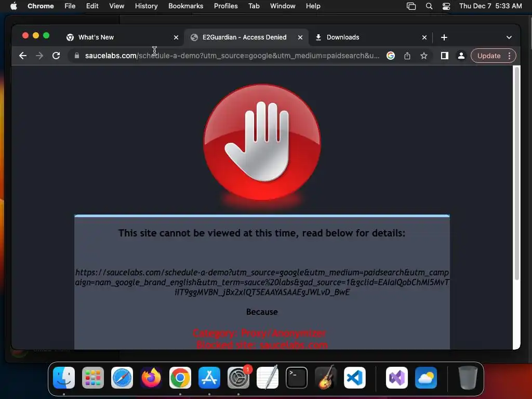Screen dimensions: 532x399
Task: Open Control Center in menu bar
Action: click(x=446, y=6)
